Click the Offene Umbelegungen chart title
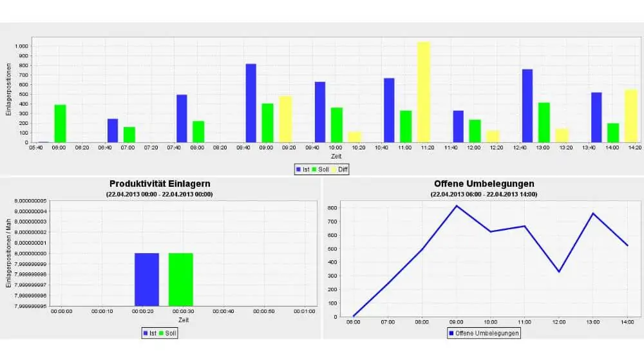 coord(483,184)
